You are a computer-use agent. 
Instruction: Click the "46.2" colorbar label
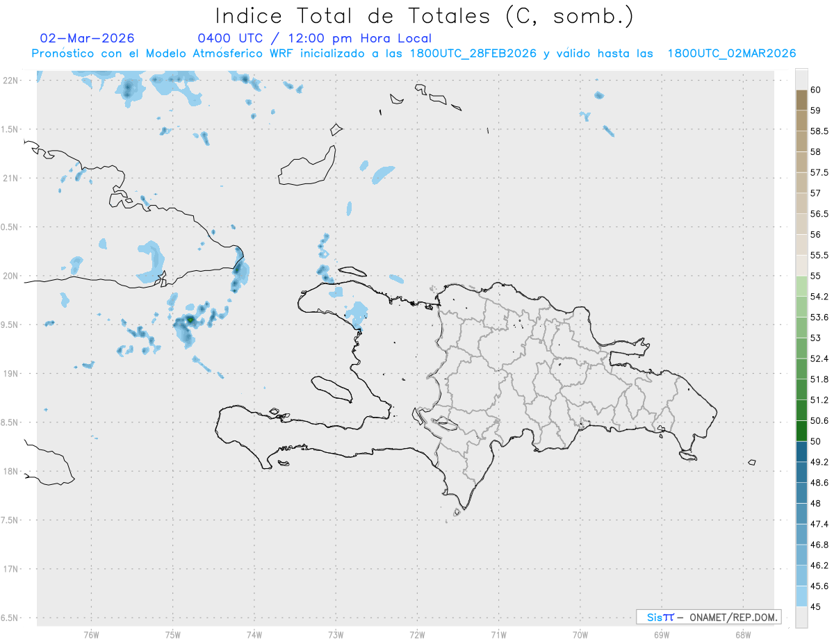tap(819, 565)
